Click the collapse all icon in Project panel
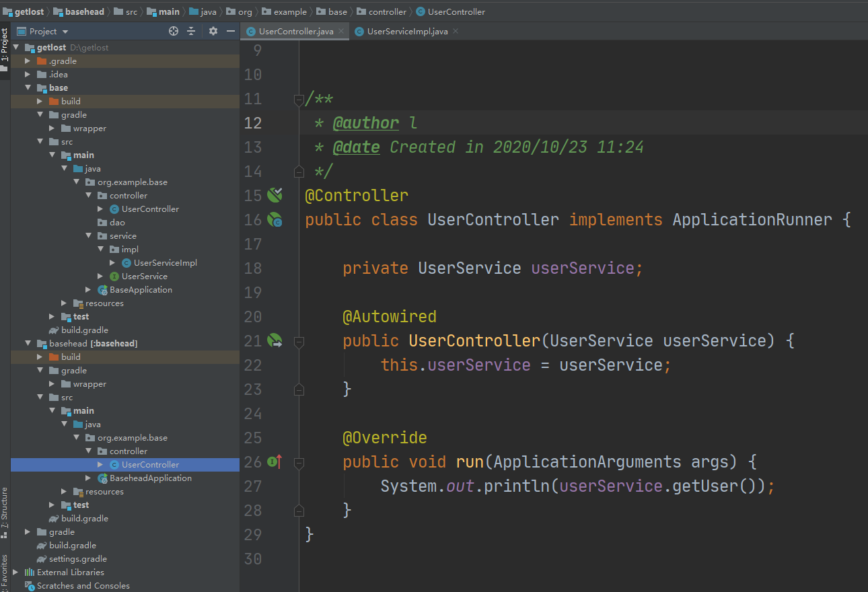This screenshot has width=868, height=592. (x=191, y=31)
